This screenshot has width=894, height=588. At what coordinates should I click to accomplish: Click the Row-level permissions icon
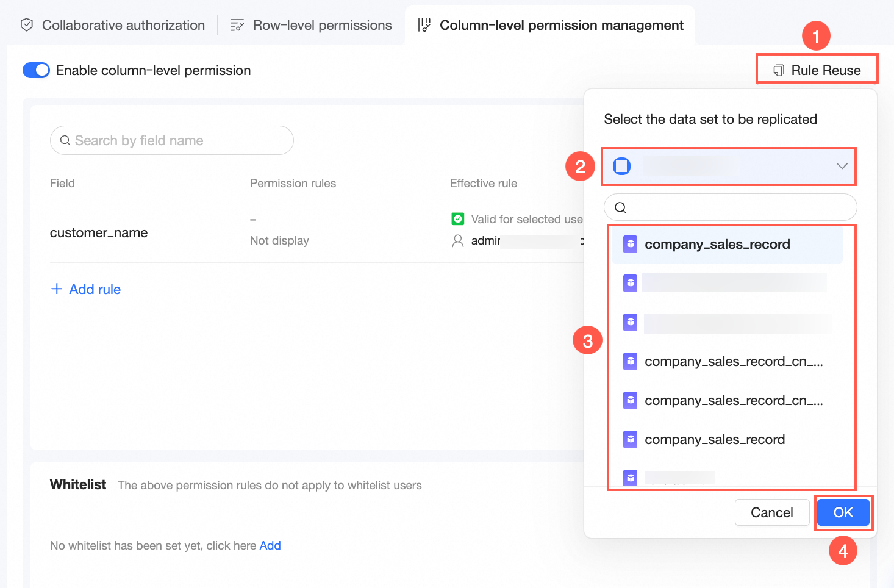click(237, 25)
